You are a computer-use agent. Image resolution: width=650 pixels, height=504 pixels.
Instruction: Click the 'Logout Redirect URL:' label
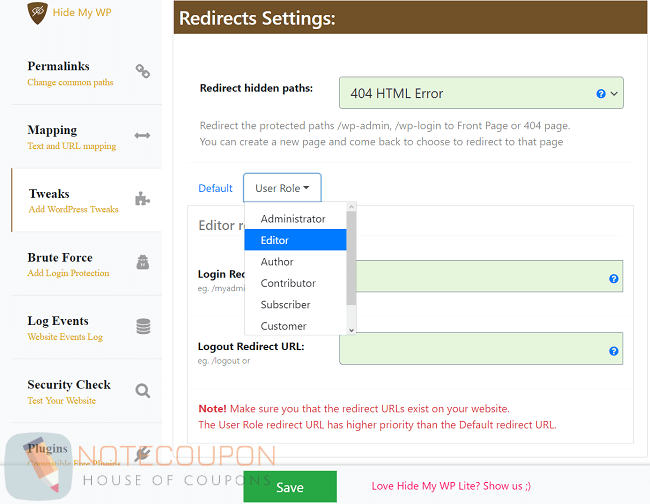[251, 346]
